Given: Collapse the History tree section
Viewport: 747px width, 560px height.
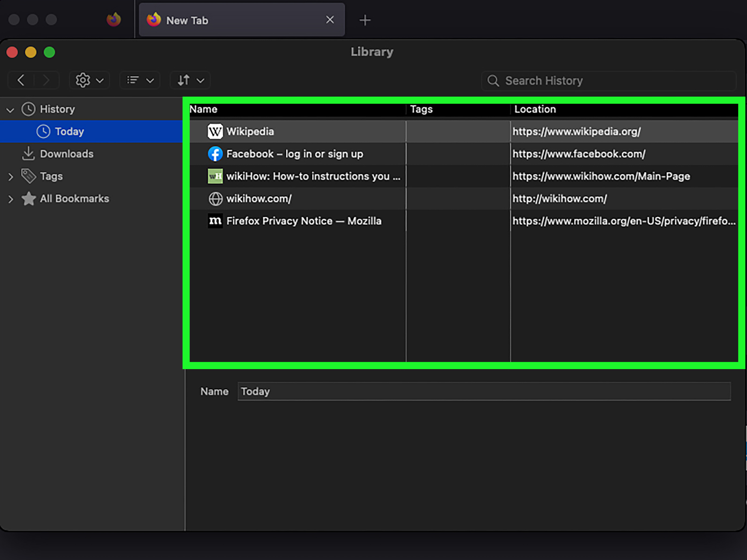Looking at the screenshot, I should coord(11,110).
